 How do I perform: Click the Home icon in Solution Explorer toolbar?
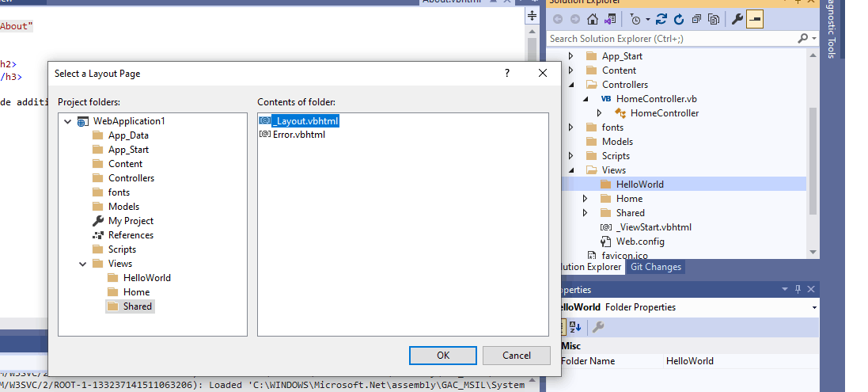pyautogui.click(x=593, y=19)
